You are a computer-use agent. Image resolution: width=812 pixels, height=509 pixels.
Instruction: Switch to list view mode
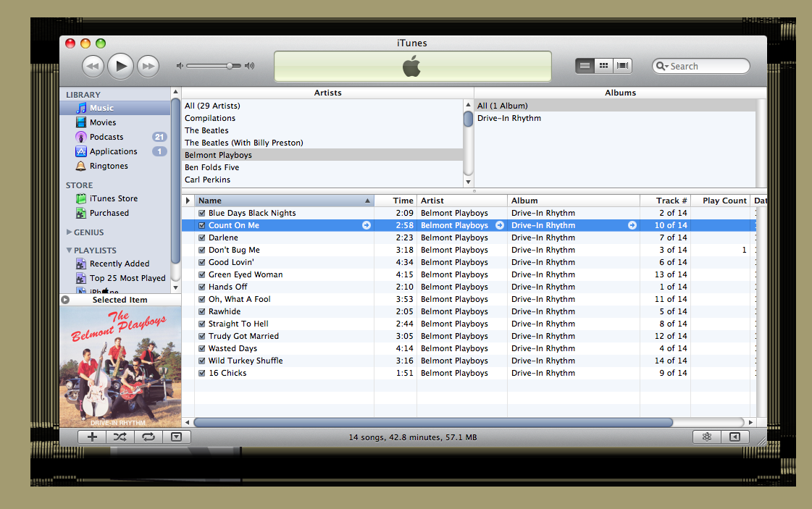[x=585, y=66]
